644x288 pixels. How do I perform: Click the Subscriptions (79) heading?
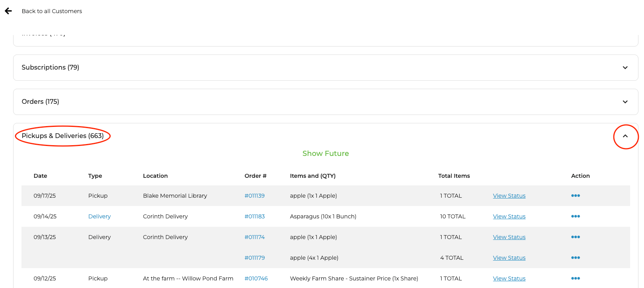(x=50, y=68)
